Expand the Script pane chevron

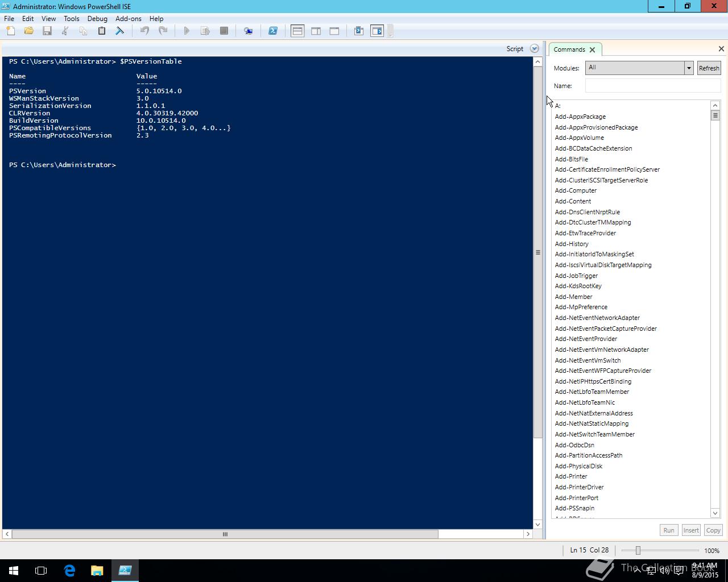534,49
